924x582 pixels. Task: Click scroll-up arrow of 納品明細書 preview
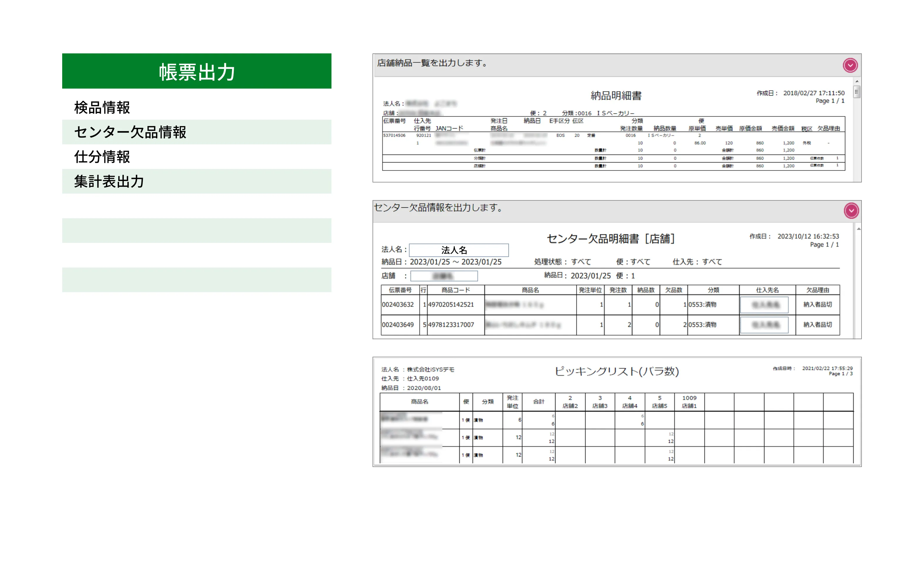click(x=857, y=82)
